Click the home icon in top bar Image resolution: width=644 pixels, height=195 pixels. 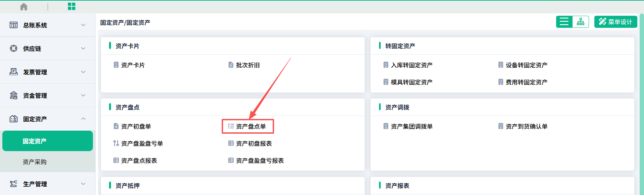point(24,7)
